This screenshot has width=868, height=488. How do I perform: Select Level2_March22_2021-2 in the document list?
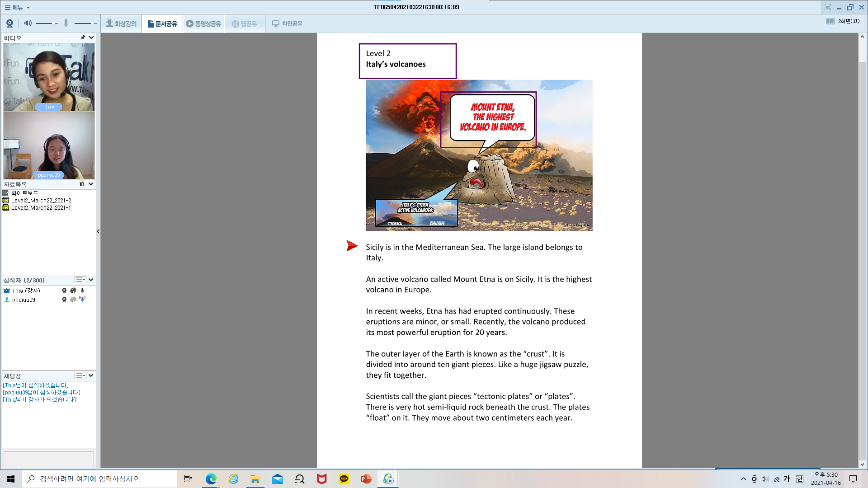tap(41, 200)
